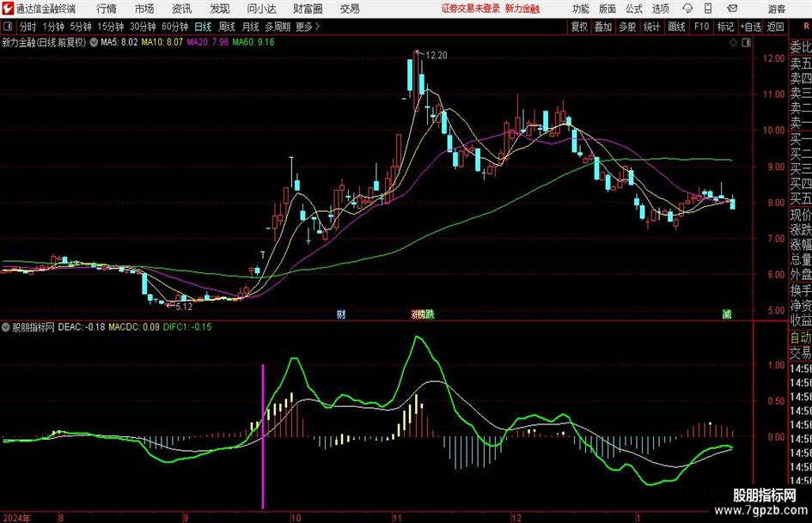The height and width of the screenshot is (523, 812).
Task: Open the 版面 menu
Action: coord(607,9)
